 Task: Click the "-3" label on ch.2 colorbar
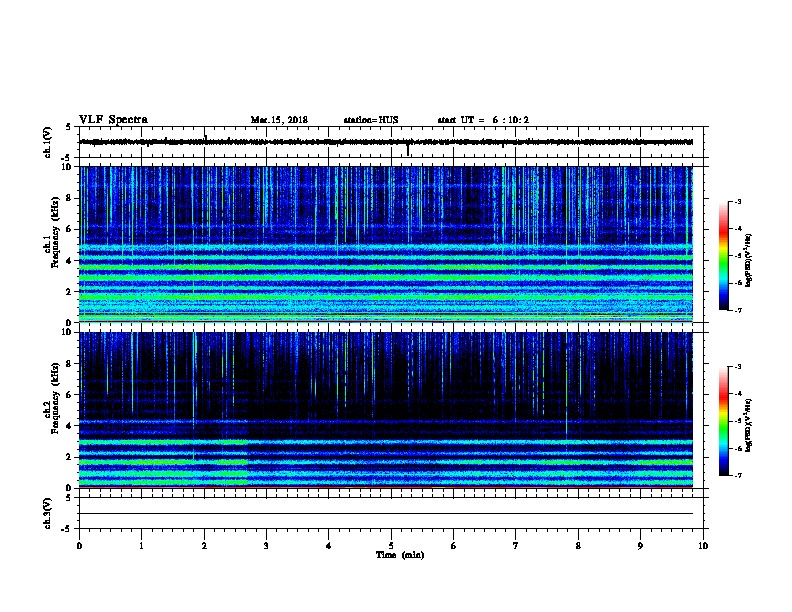737,367
